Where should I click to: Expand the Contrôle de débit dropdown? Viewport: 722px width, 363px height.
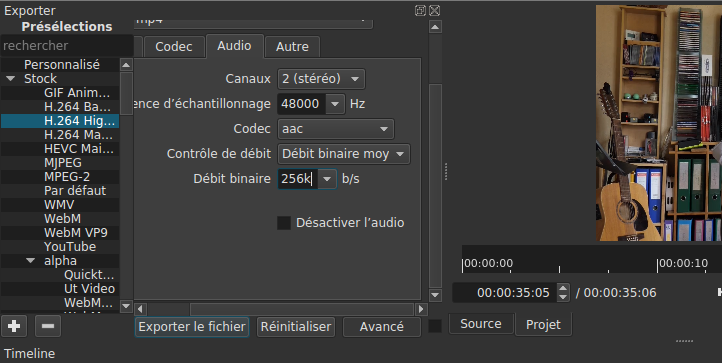click(344, 154)
